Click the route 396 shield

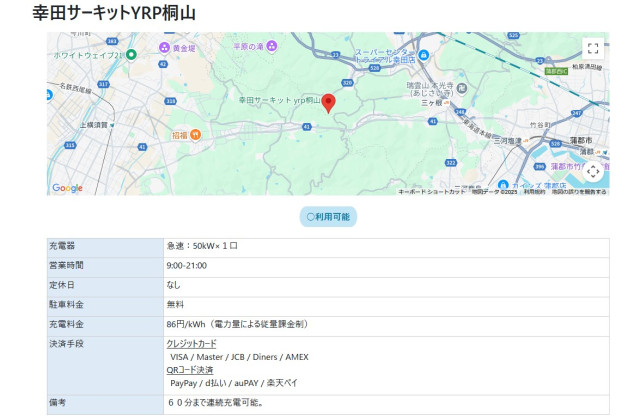[540, 167]
